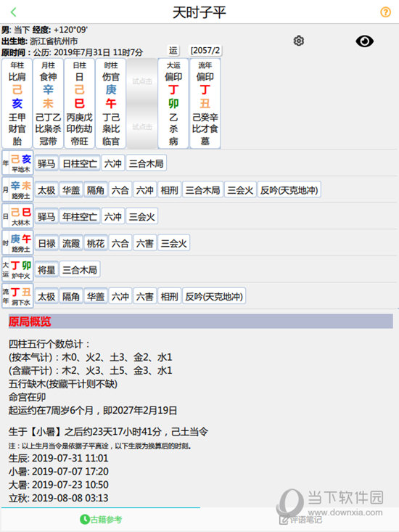Select the 大运 pillar card
Viewport: 399px width, 532px height.
(173, 104)
